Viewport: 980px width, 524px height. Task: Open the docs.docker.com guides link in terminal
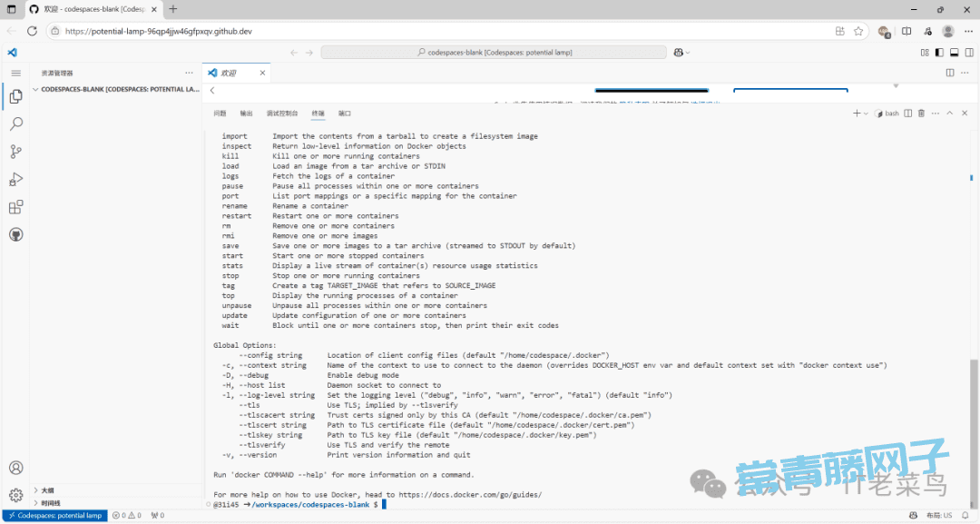click(470, 495)
